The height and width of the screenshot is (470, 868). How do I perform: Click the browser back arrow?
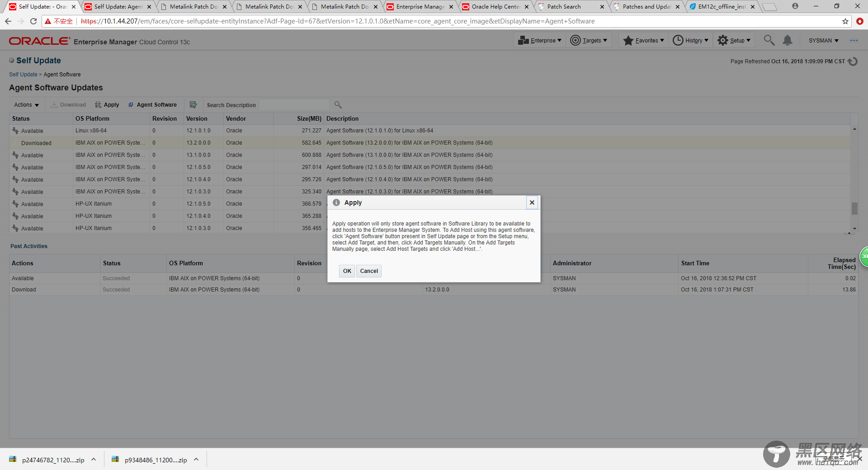coord(8,21)
